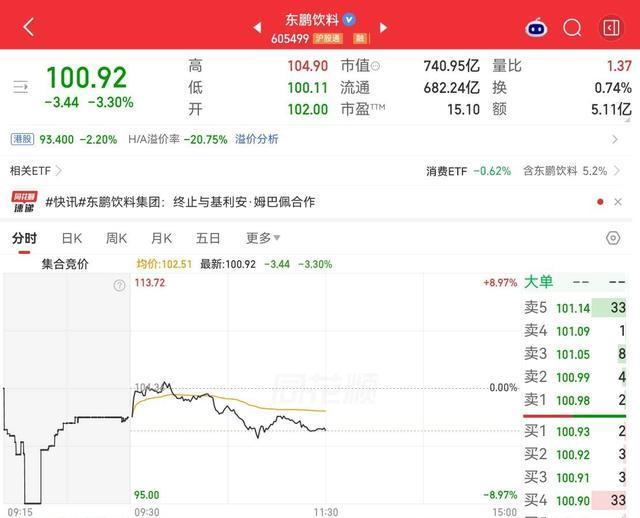Screen dimensions: 640x518
Task: Tap 量比 value 1.37
Action: (619, 66)
